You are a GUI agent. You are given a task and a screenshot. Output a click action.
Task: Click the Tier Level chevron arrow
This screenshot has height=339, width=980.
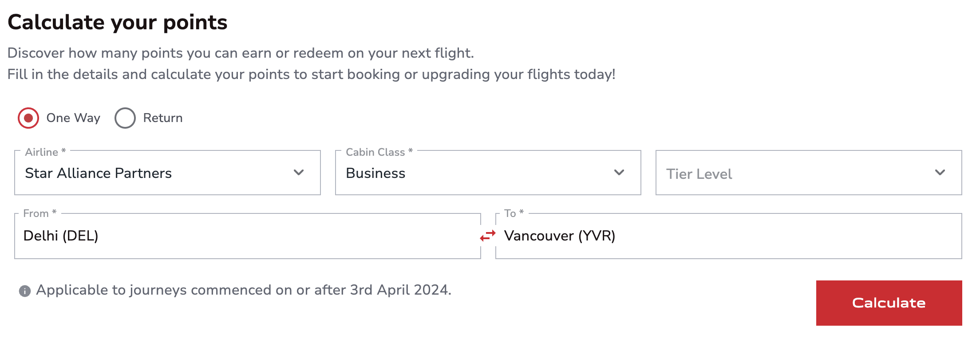tap(940, 173)
